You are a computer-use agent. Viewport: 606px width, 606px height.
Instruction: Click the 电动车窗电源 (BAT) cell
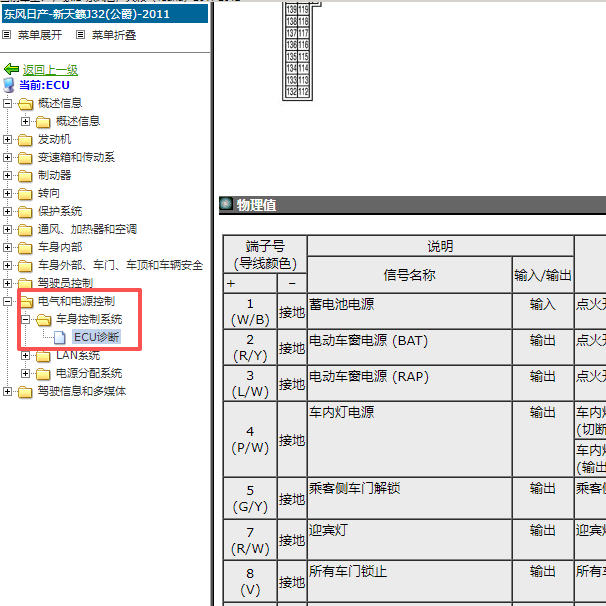[x=410, y=347]
